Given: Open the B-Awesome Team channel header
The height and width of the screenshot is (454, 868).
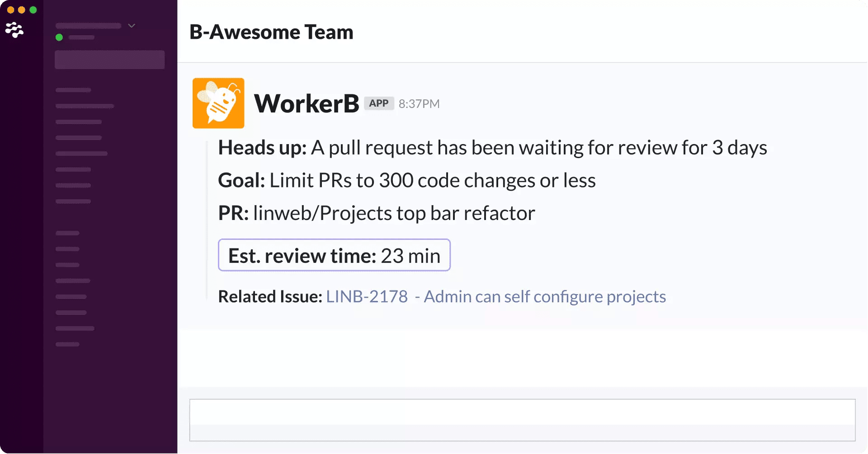Looking at the screenshot, I should (271, 32).
